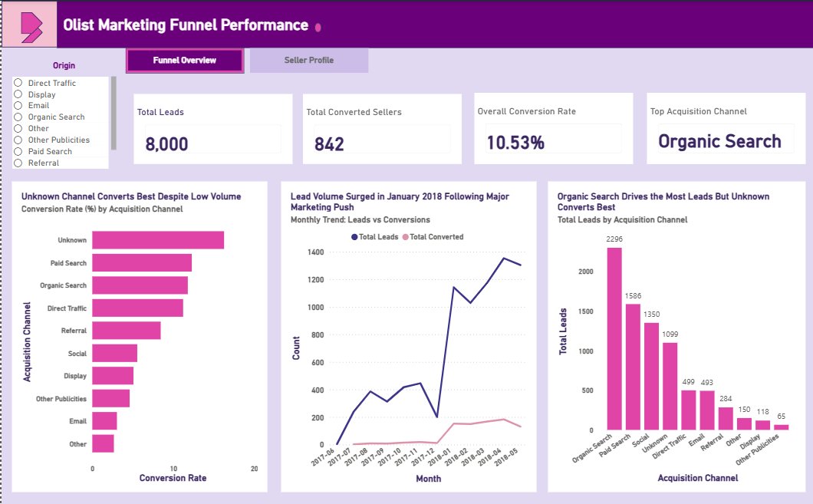Select the Direct Traffic origin radio button
This screenshot has height=504, width=813.
click(18, 83)
